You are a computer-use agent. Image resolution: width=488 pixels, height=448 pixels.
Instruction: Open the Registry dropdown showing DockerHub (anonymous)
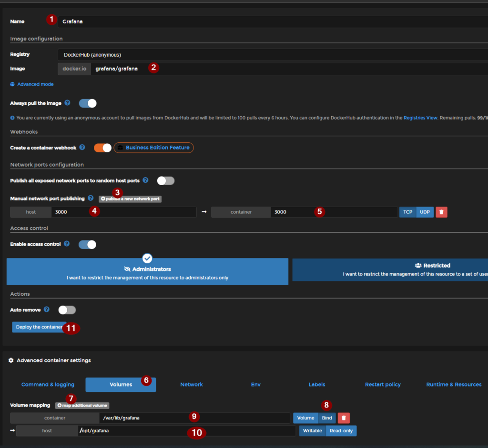(x=272, y=55)
